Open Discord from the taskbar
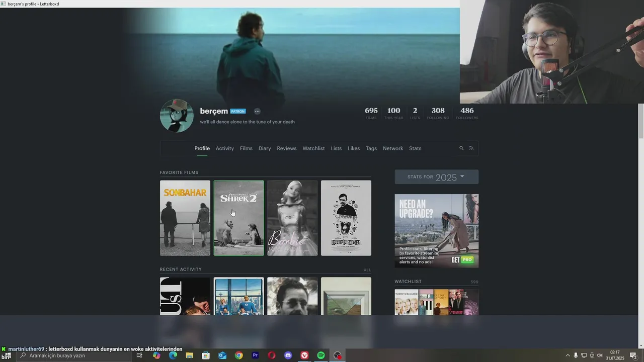Screen dimensions: 644x362 point(288,355)
